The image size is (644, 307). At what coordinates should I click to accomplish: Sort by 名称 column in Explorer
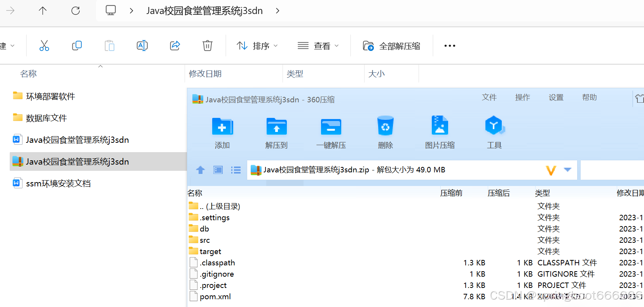pyautogui.click(x=28, y=74)
